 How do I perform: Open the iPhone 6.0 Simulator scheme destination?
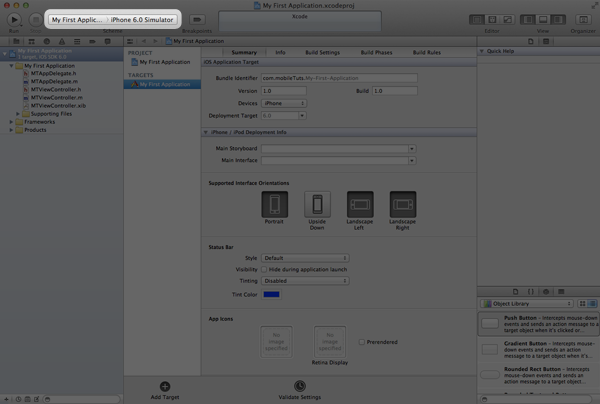tap(142, 20)
